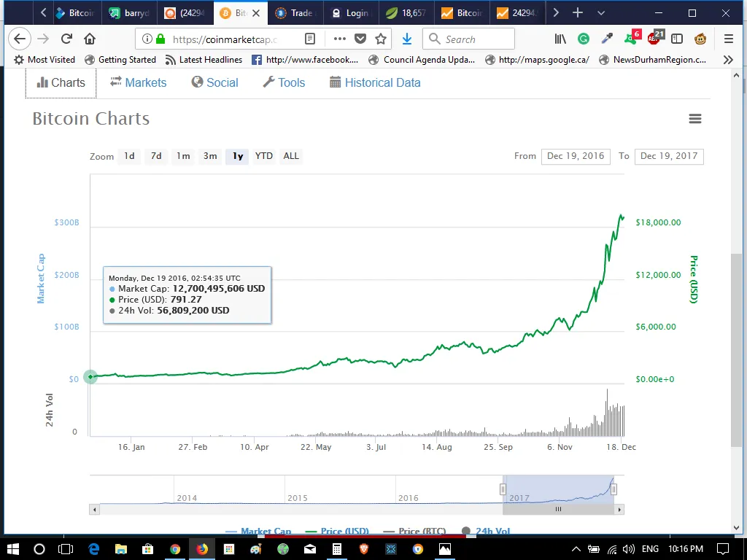The height and width of the screenshot is (560, 747).
Task: Show more bookmarks with double chevron
Action: (728, 60)
